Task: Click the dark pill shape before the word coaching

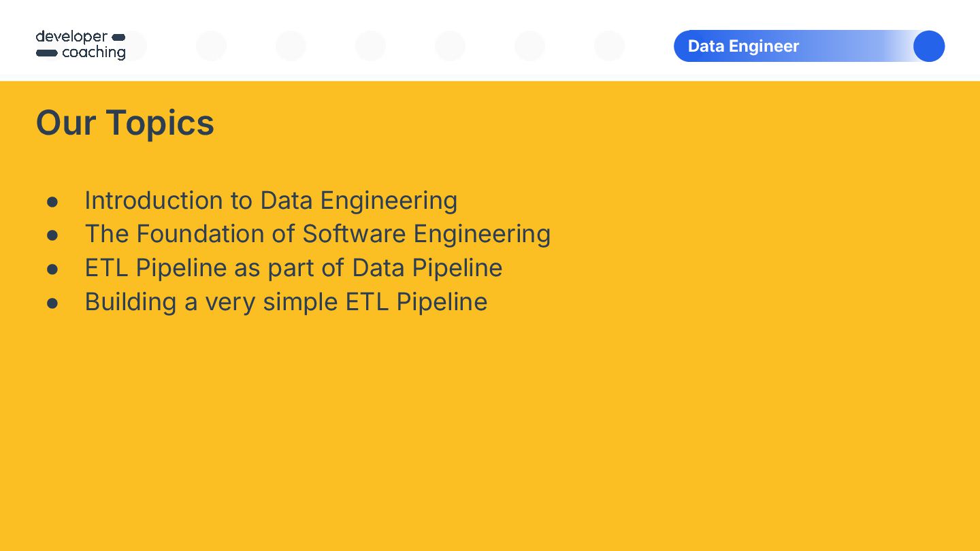Action: tap(46, 53)
